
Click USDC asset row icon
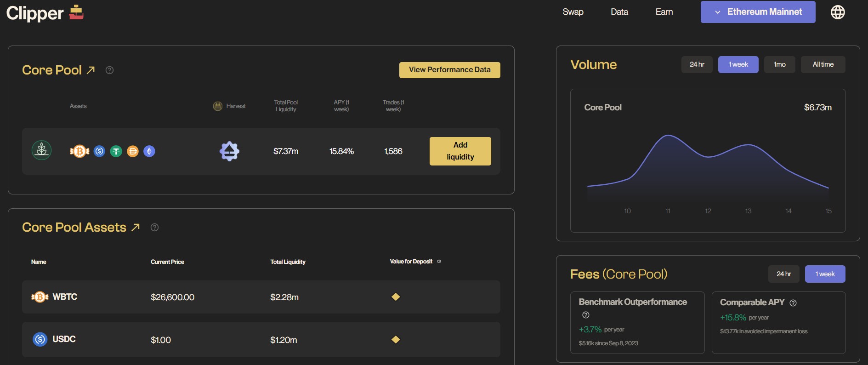click(40, 339)
